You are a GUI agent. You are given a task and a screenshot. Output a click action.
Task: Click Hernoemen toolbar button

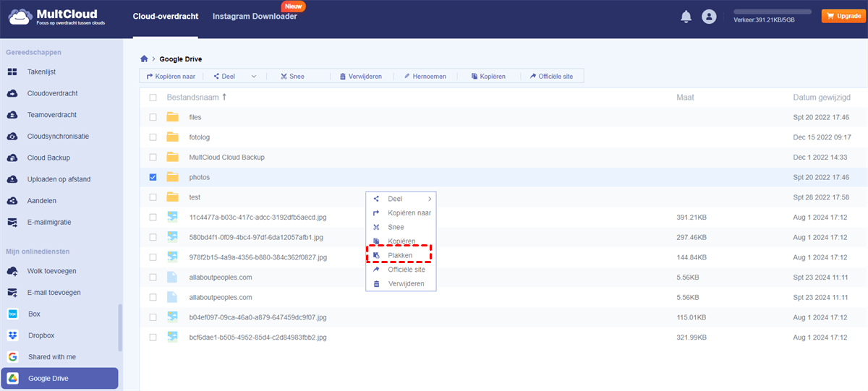[425, 76]
